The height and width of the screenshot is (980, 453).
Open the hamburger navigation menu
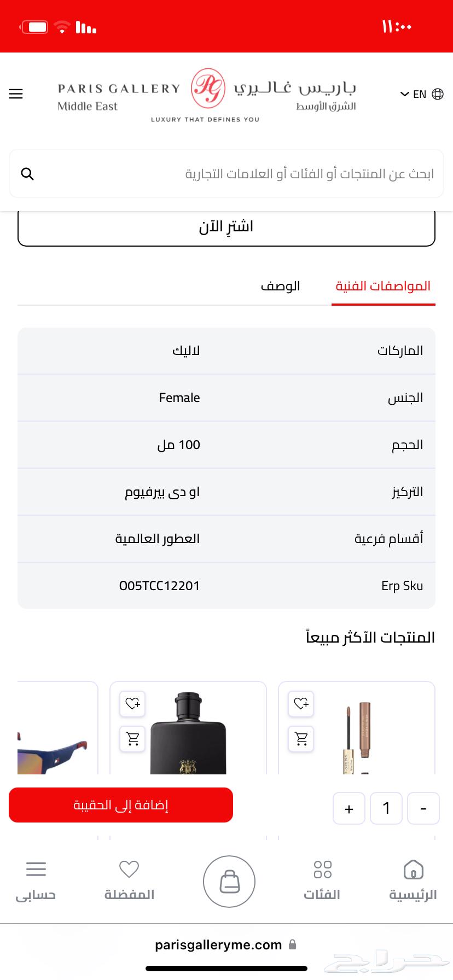click(x=15, y=94)
